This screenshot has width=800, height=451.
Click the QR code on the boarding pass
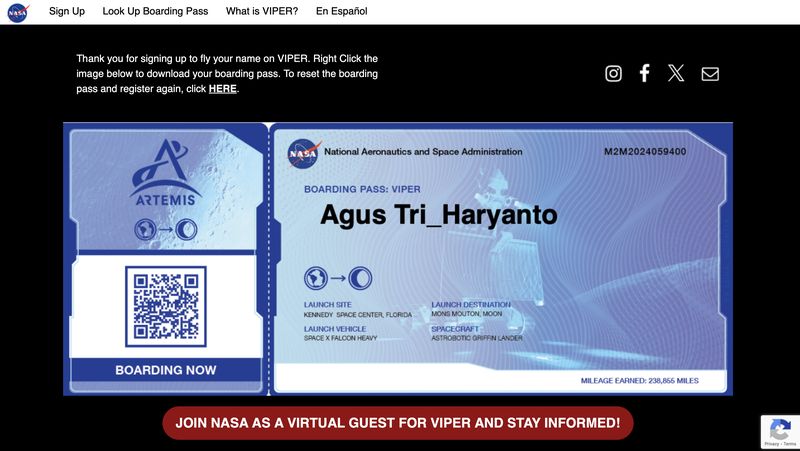[166, 306]
